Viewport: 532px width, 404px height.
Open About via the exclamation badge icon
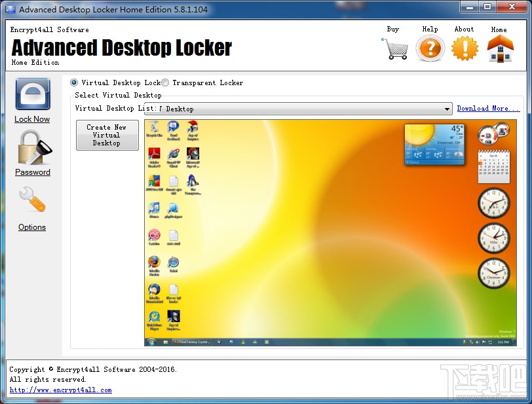coord(465,49)
